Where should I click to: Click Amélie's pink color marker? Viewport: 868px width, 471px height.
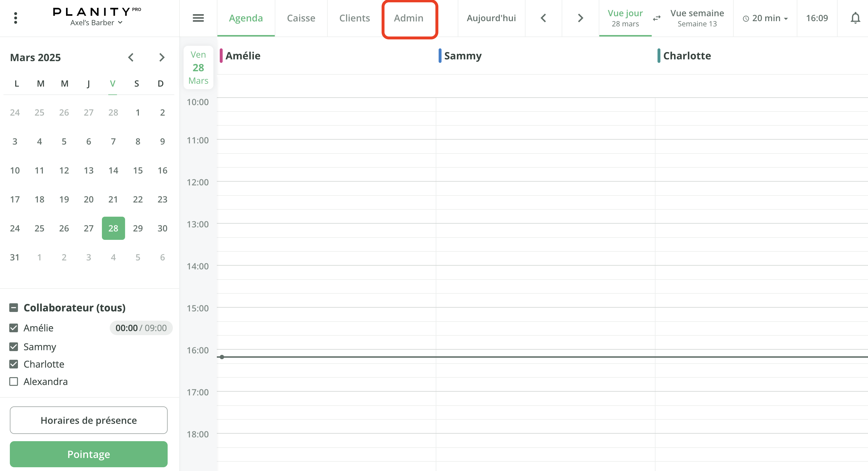[221, 55]
